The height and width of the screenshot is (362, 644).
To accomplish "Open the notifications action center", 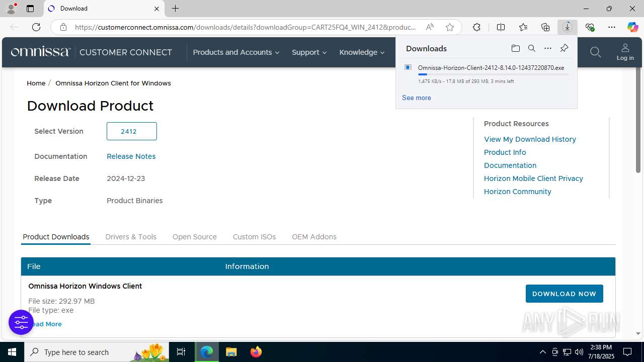I will click(627, 352).
